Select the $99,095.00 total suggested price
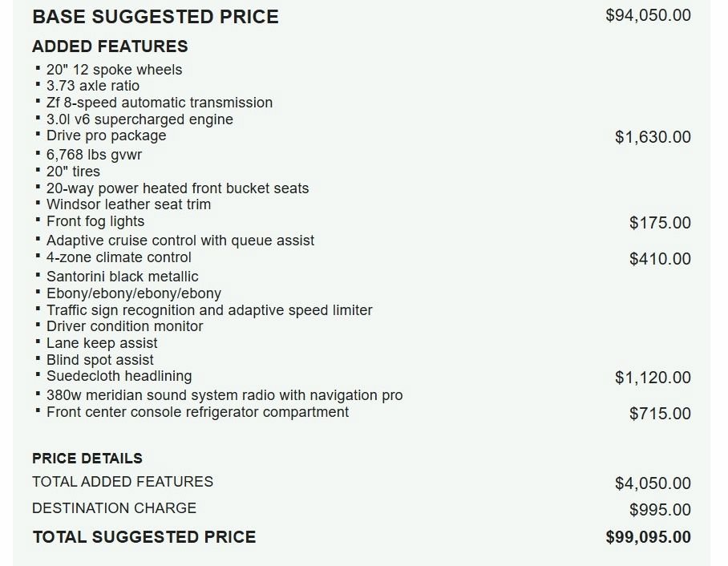728x566 pixels. tap(648, 537)
